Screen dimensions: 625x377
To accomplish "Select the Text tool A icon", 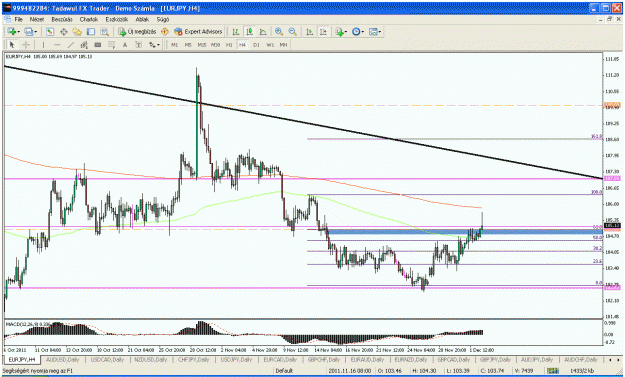I will [x=125, y=45].
